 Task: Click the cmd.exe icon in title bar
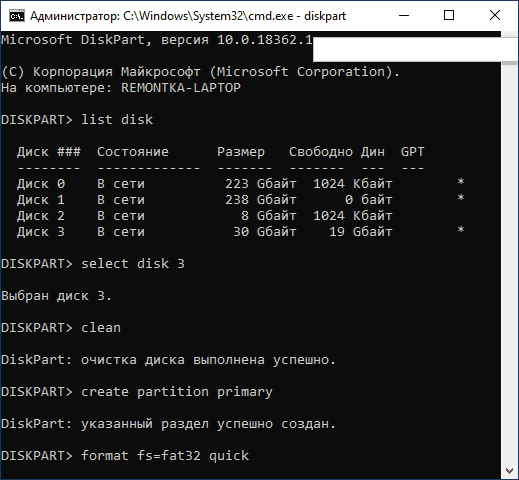17,16
